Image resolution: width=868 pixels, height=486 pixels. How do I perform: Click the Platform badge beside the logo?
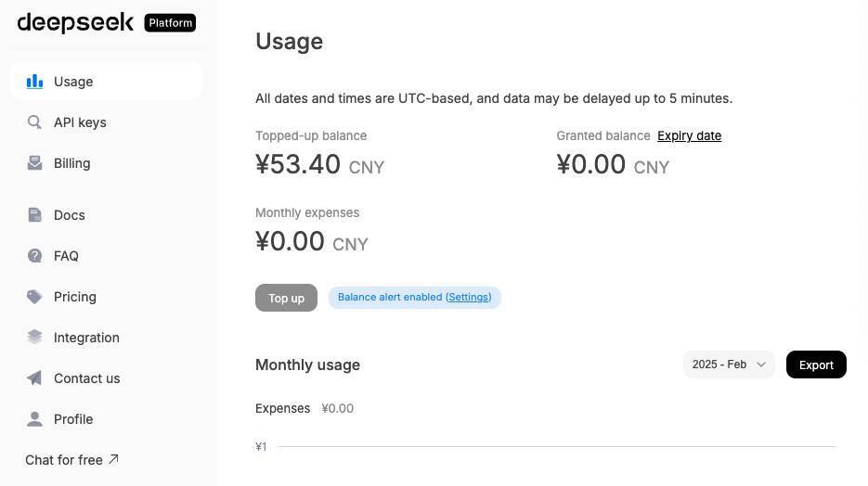coord(170,22)
